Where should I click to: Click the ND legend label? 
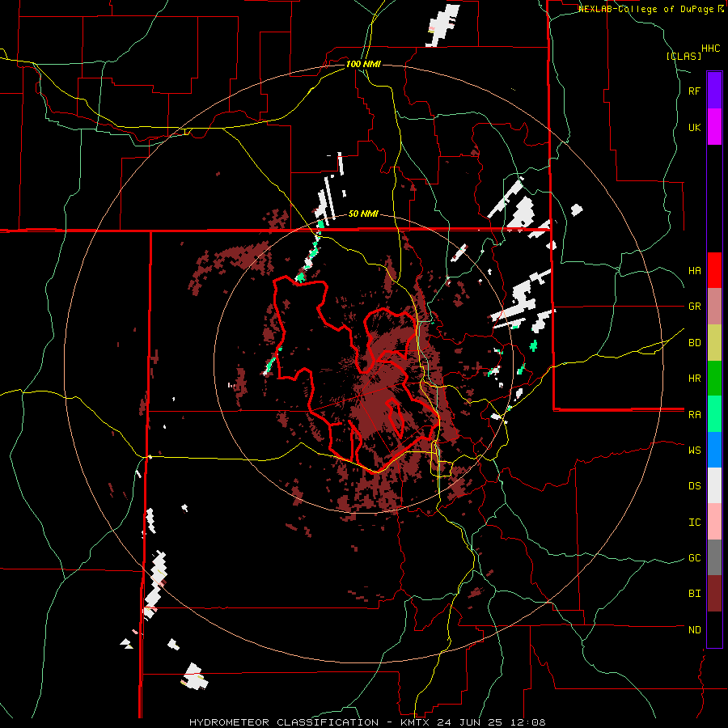pos(694,630)
